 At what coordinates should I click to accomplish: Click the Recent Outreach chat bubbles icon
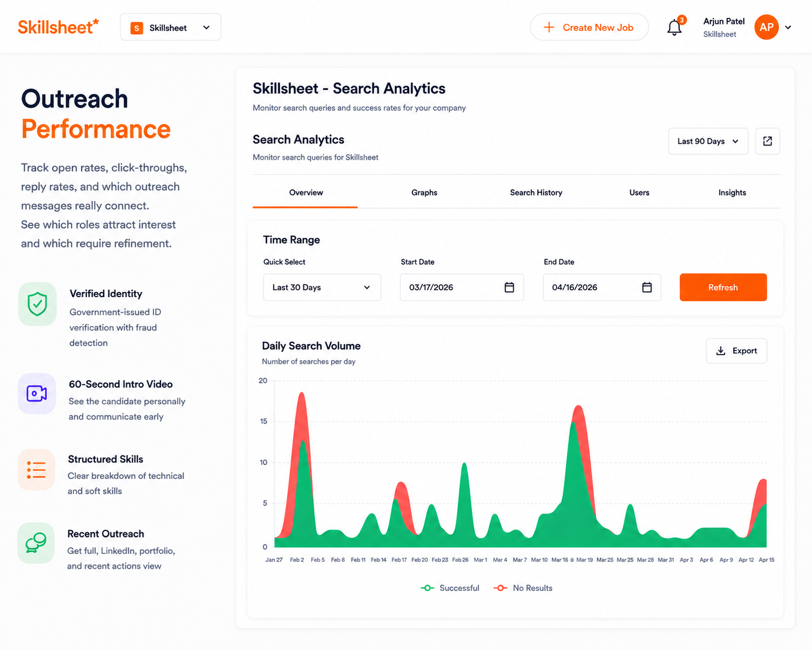[x=36, y=543]
